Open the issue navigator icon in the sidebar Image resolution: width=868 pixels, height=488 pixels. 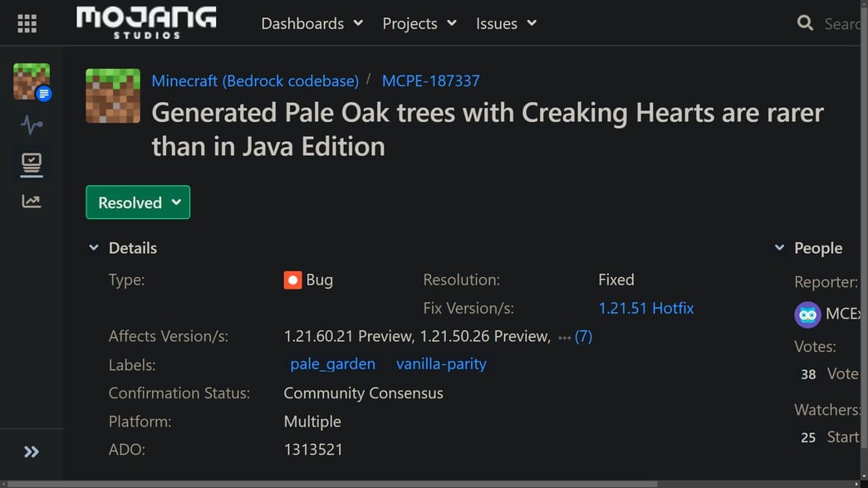[x=32, y=163]
